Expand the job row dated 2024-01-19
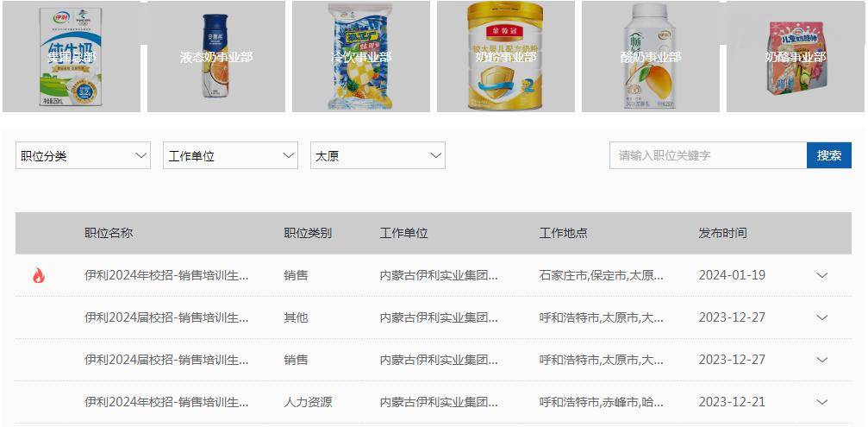The image size is (868, 427). [822, 275]
